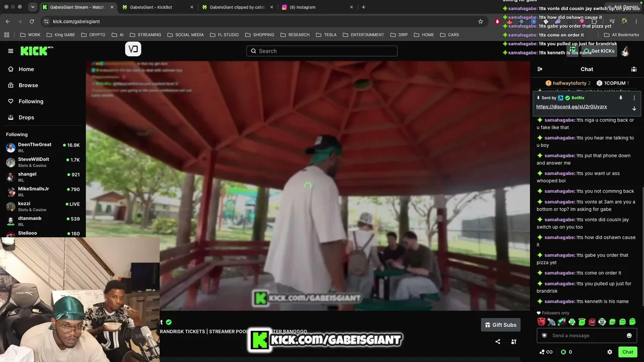
Task: Open a new browser tab
Action: coord(363,7)
